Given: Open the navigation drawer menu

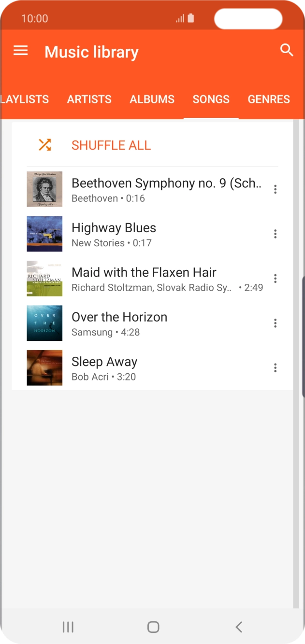Looking at the screenshot, I should point(20,51).
